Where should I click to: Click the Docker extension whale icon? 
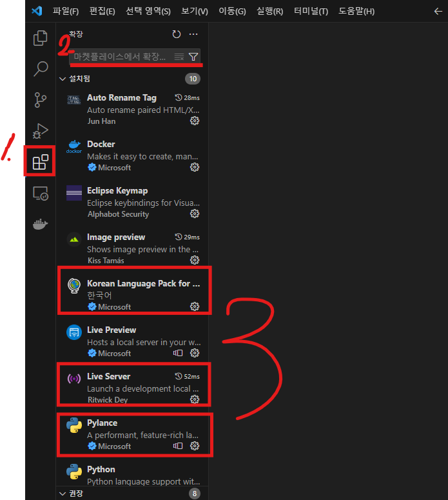(x=74, y=146)
